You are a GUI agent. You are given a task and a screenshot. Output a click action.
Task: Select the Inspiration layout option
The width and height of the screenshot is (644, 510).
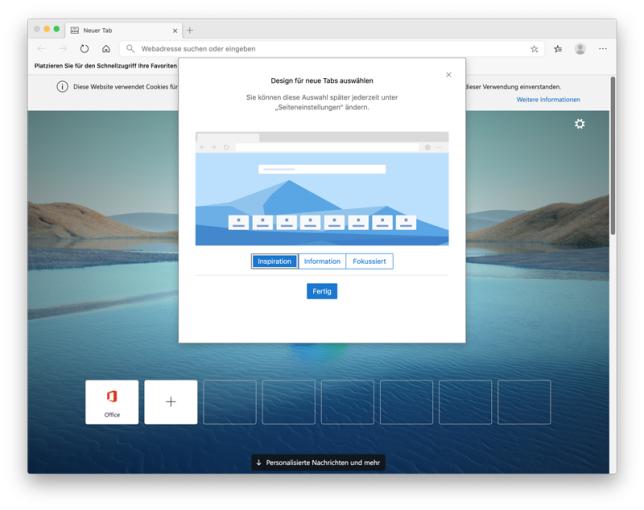[274, 261]
